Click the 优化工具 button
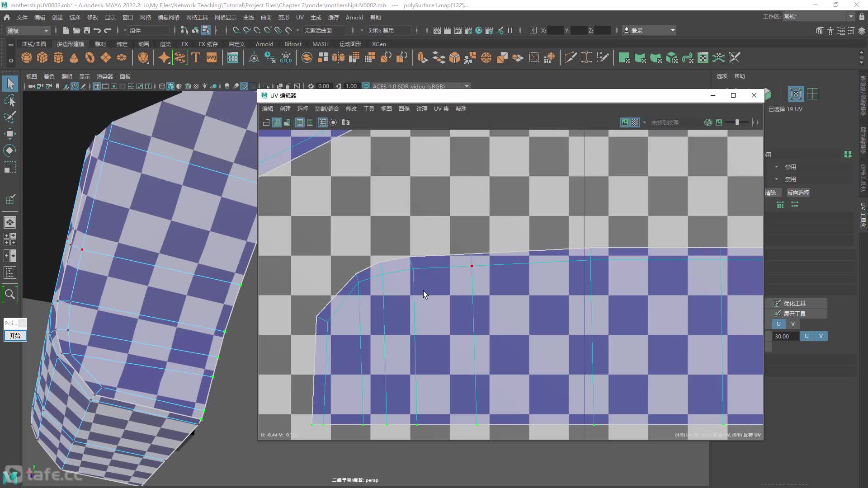The height and width of the screenshot is (488, 868). (799, 303)
